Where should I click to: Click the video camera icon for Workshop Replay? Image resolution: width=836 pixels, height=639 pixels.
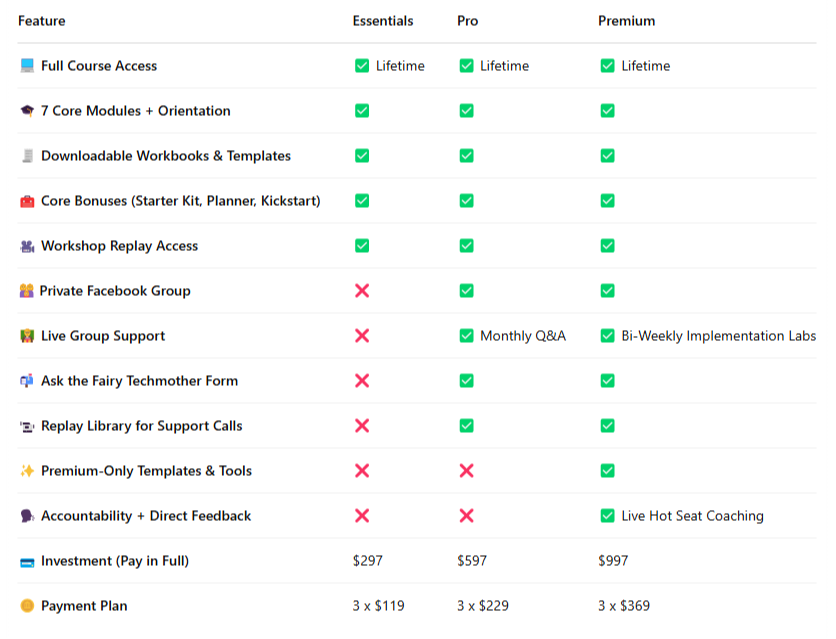(x=27, y=246)
